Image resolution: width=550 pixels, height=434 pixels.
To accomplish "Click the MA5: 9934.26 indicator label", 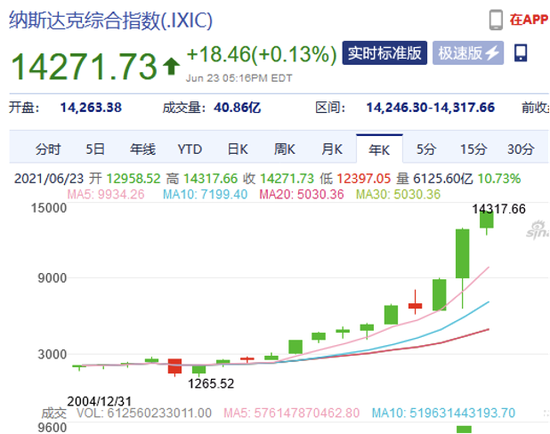I will click(x=106, y=194).
